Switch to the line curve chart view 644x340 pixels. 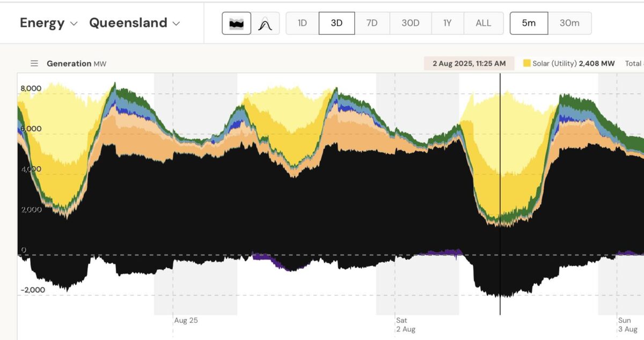coord(265,24)
